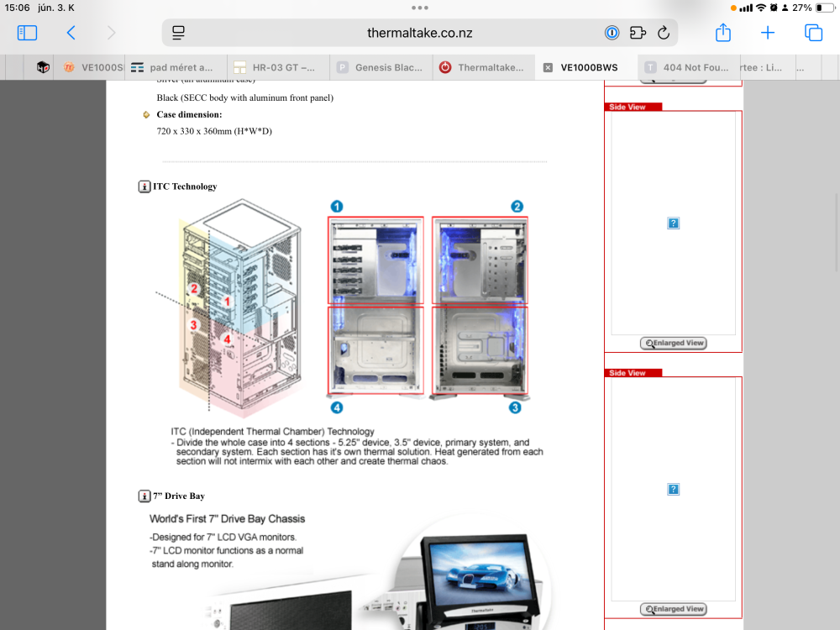840x630 pixels.
Task: Open the extensions puzzle icon
Action: click(638, 33)
